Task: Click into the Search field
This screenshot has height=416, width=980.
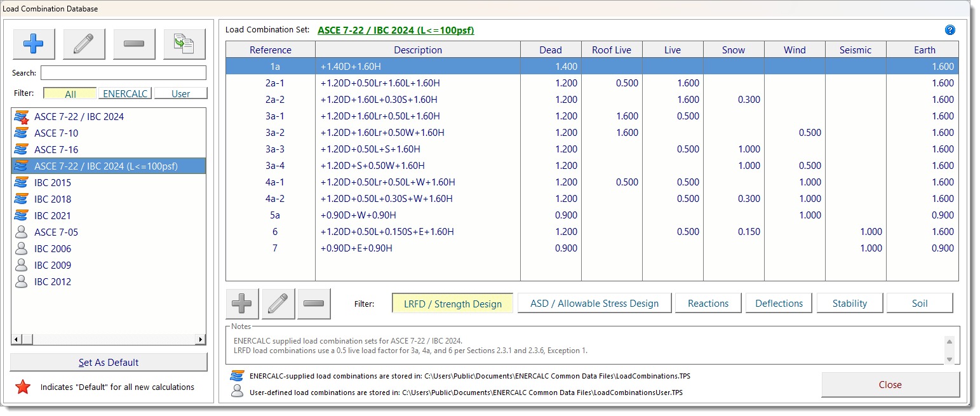Action: (x=123, y=72)
